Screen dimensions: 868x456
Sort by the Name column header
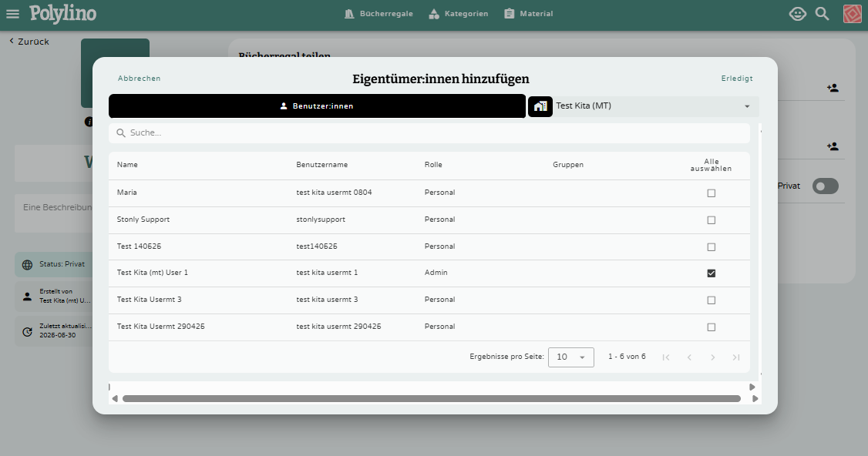(x=127, y=165)
